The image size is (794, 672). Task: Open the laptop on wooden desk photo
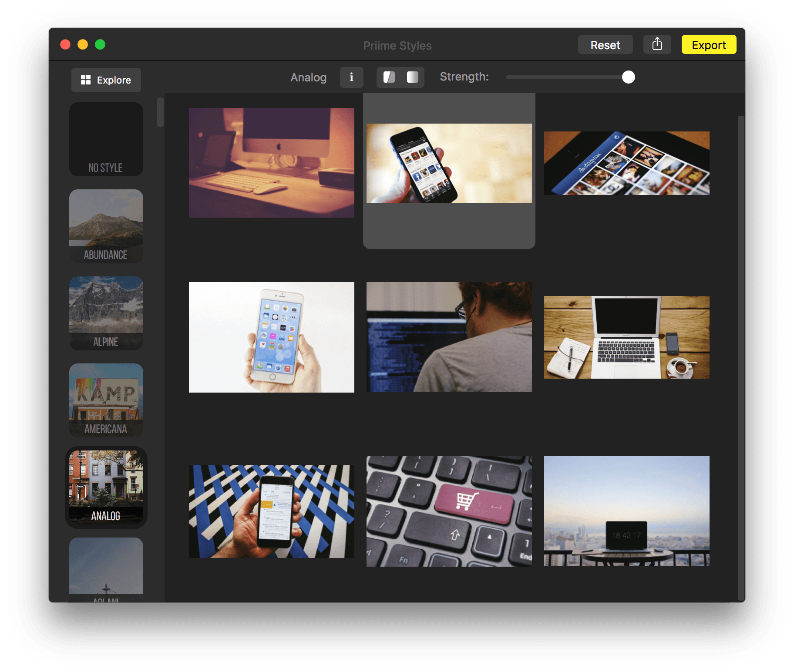[627, 337]
